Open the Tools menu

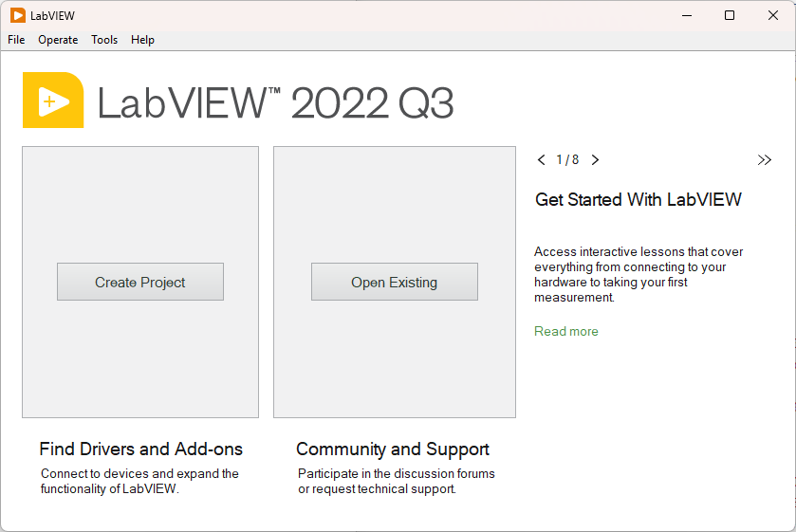104,40
